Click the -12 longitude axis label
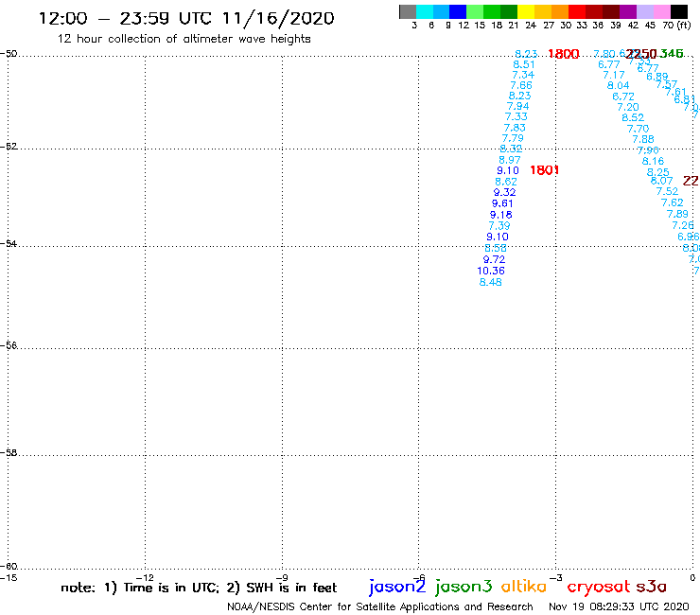Image resolution: width=700 pixels, height=615 pixels. point(145,577)
